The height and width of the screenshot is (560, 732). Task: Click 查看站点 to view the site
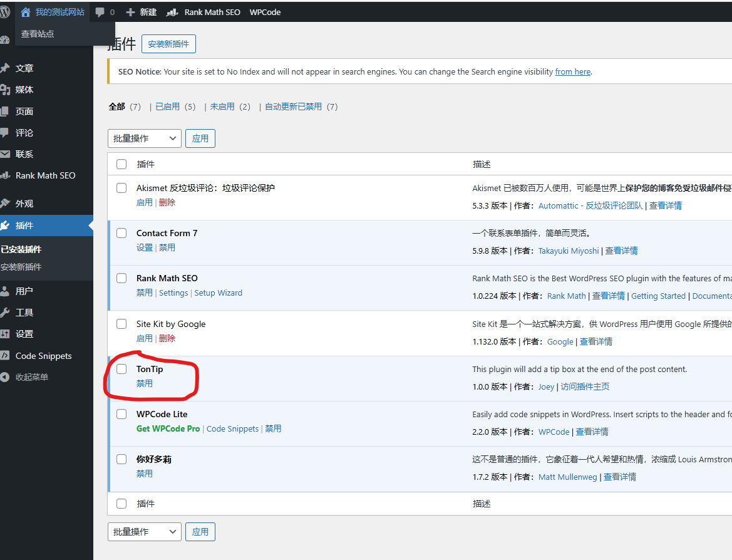click(38, 34)
